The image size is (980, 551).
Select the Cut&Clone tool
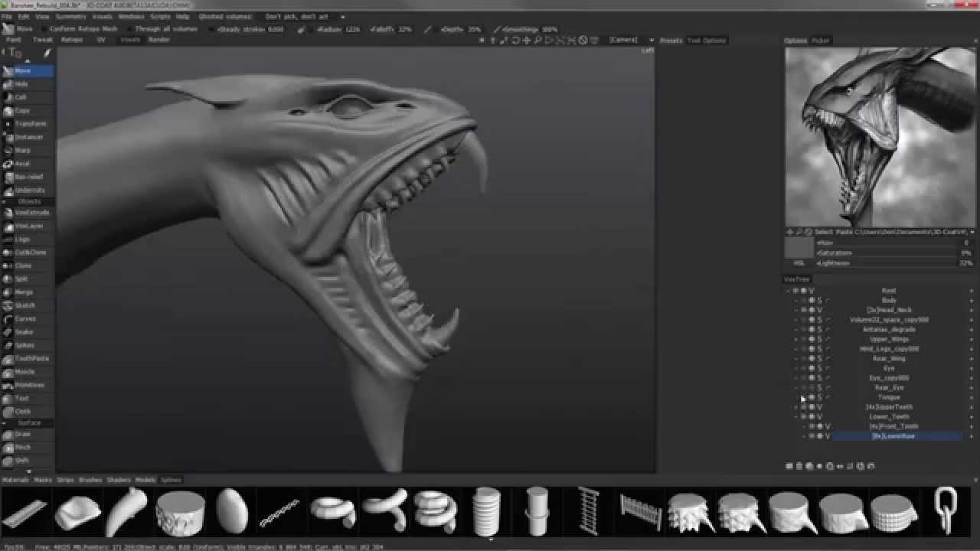click(27, 252)
